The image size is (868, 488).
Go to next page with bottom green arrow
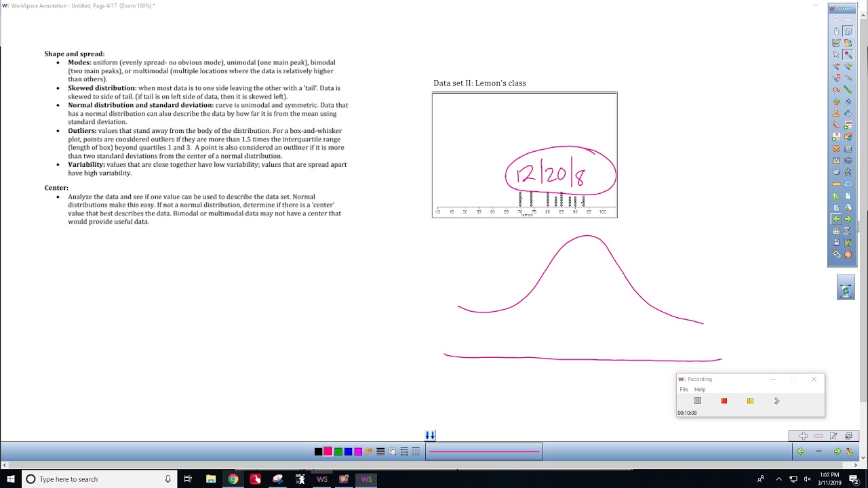(837, 451)
